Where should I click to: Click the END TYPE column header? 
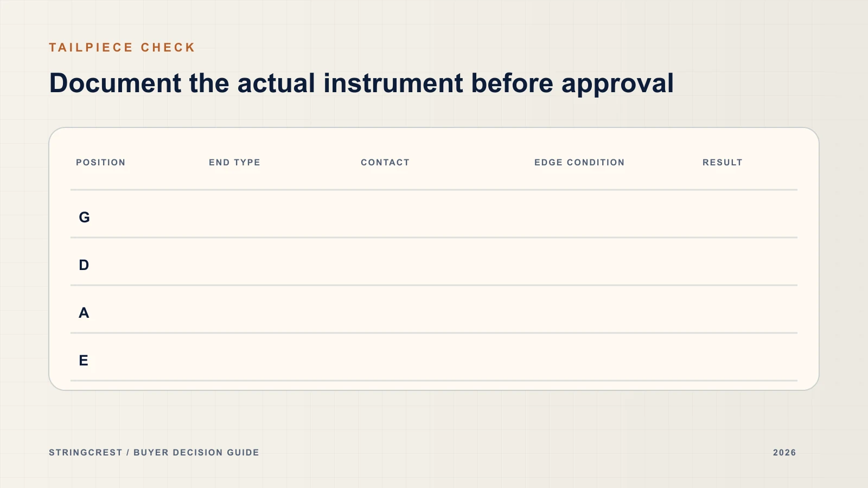coord(234,163)
